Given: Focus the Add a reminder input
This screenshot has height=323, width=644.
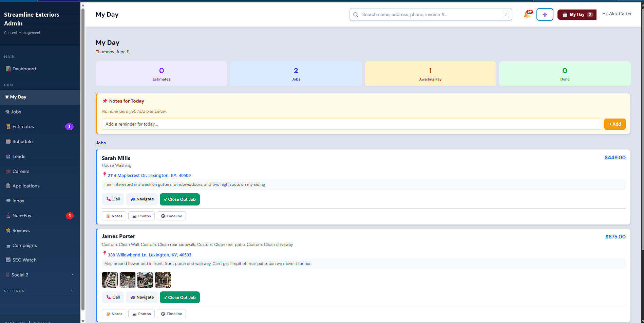Looking at the screenshot, I should (x=352, y=124).
